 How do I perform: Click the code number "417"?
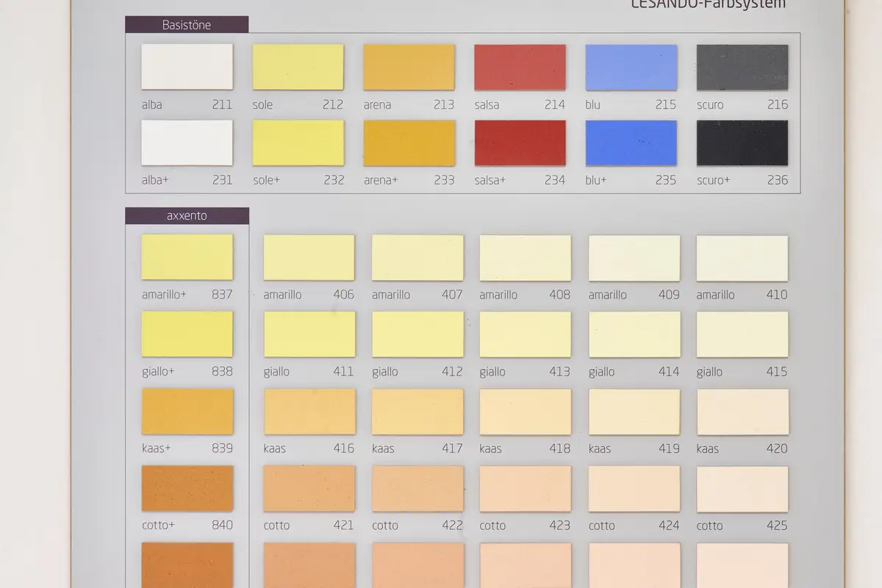tap(452, 448)
